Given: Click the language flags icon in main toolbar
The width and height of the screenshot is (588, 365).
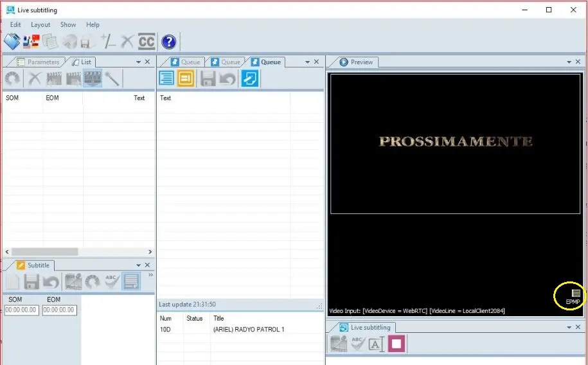Looking at the screenshot, I should click(31, 42).
